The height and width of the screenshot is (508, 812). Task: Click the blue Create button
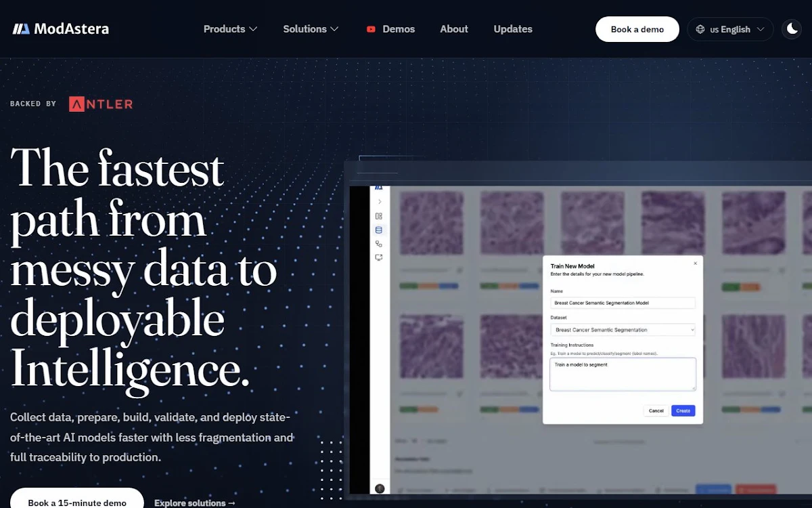pyautogui.click(x=683, y=410)
